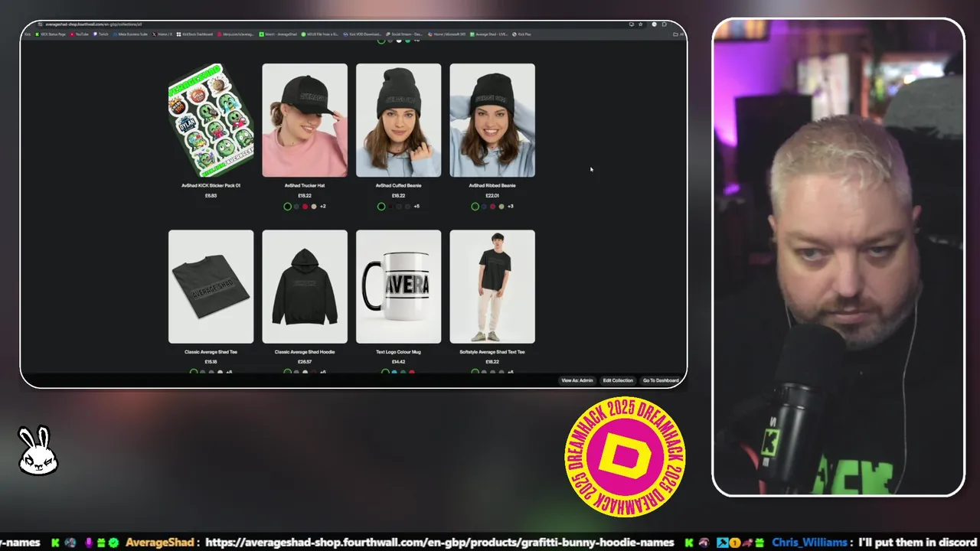Select the selected black swatch under Cuffed Beanie
The image size is (980, 551).
click(x=381, y=207)
